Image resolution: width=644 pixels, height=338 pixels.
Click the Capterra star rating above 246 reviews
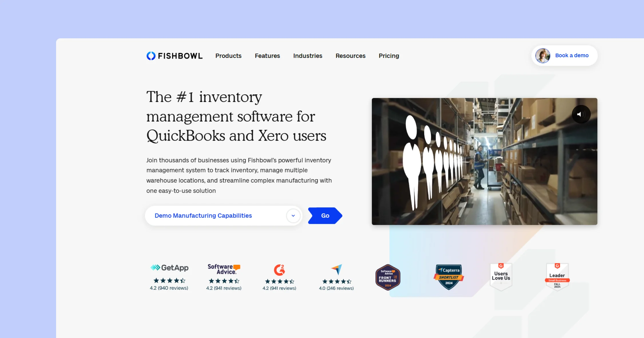pos(336,281)
